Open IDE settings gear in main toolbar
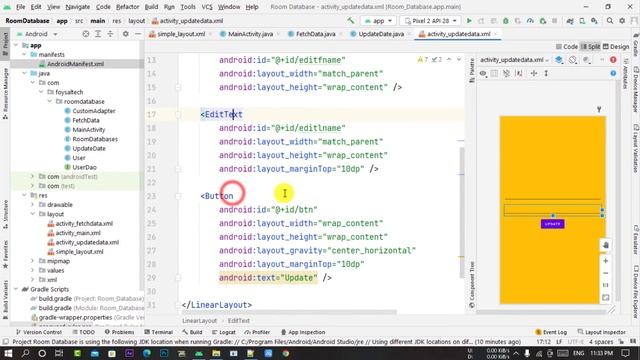This screenshot has width=640, height=360. (622, 21)
